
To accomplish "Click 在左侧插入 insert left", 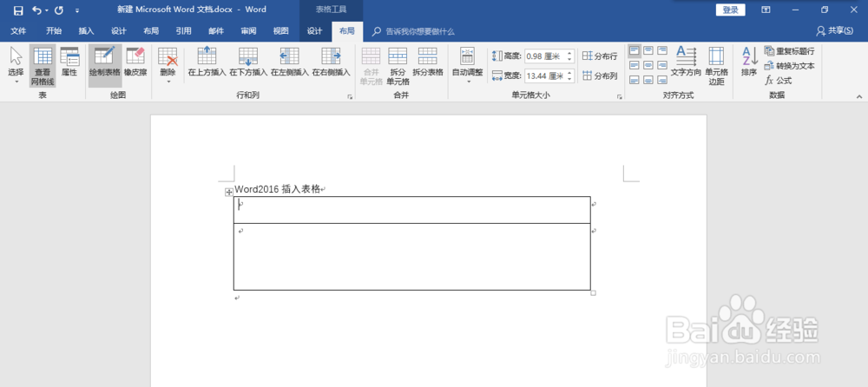I will point(290,62).
